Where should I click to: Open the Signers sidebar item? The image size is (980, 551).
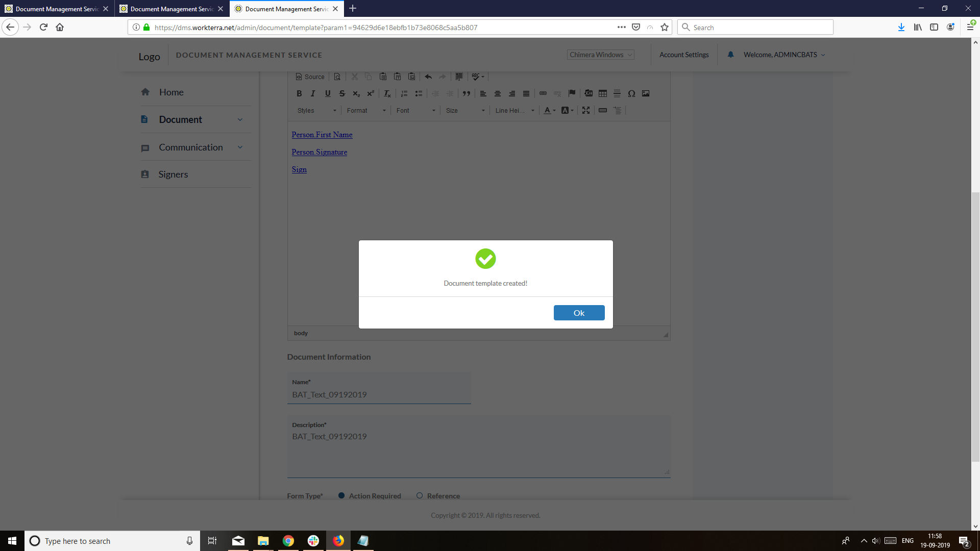(173, 174)
